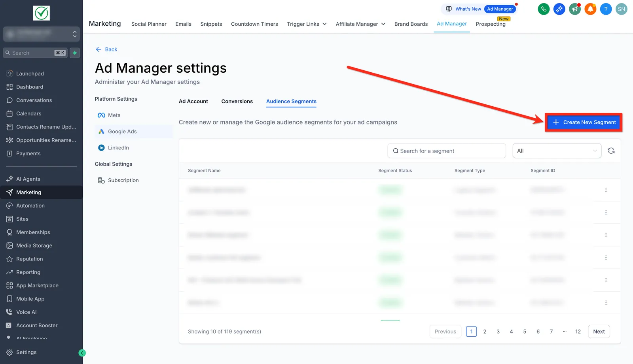
Task: Go Back to previous page
Action: (106, 49)
